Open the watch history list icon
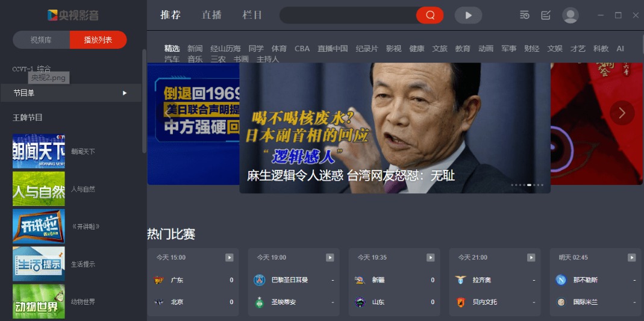Viewport: 644px width, 321px height. tap(525, 15)
